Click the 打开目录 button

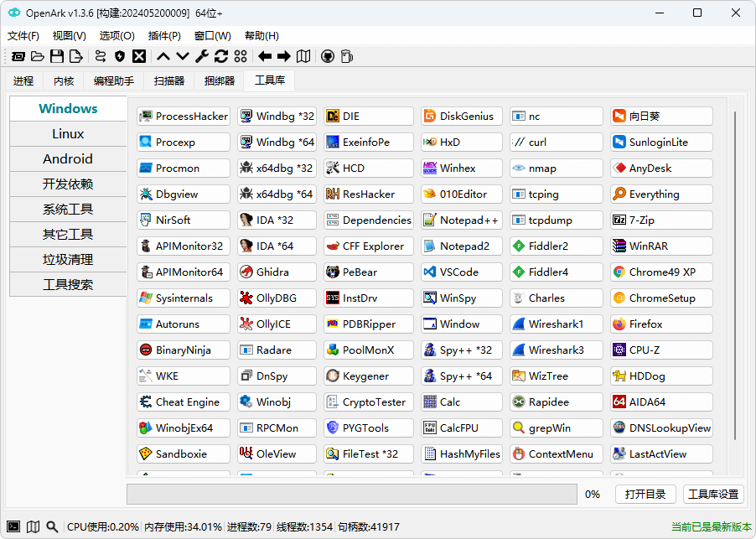point(645,495)
